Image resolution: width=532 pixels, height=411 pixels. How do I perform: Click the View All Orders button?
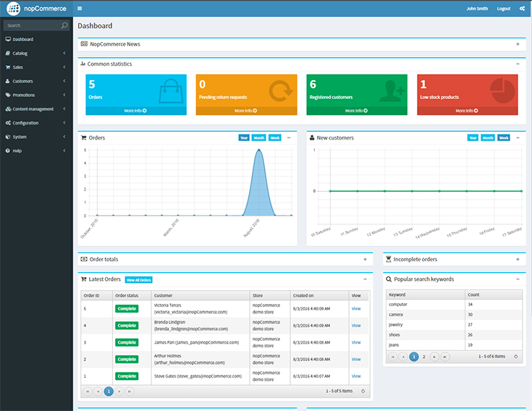(139, 280)
